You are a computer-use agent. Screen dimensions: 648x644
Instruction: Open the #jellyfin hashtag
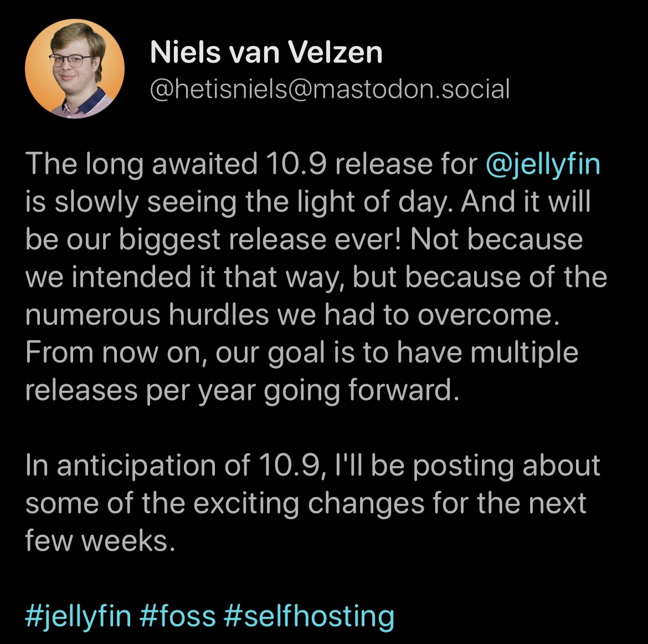[78, 616]
